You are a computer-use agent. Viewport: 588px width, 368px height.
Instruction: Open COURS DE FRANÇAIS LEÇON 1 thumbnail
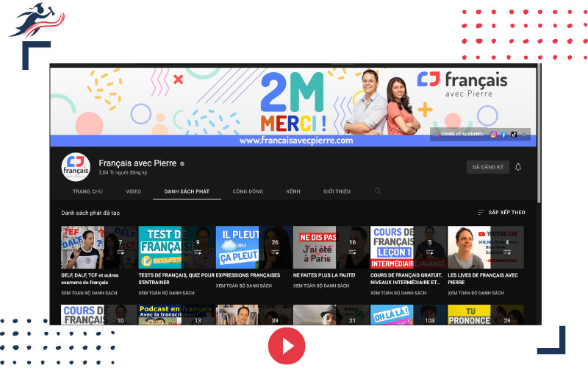click(x=409, y=247)
